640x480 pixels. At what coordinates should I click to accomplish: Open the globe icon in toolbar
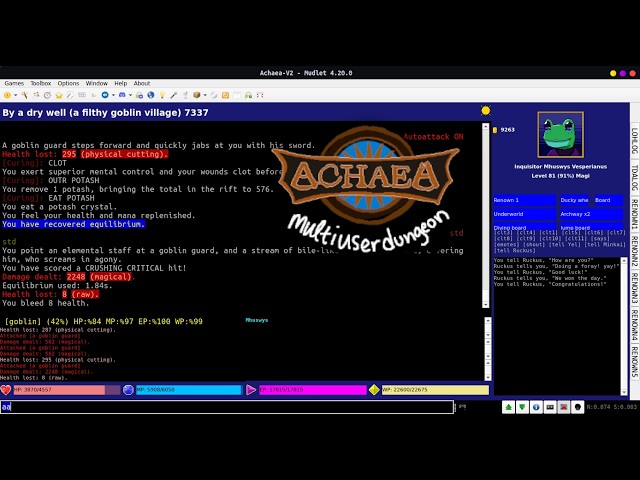coord(151,95)
